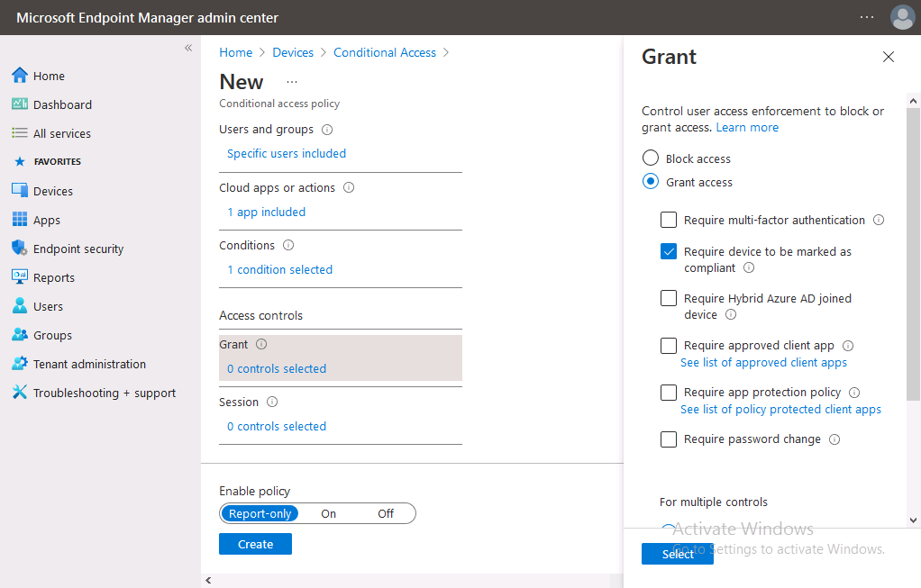Click info icon for device marked as compliant

(x=749, y=268)
